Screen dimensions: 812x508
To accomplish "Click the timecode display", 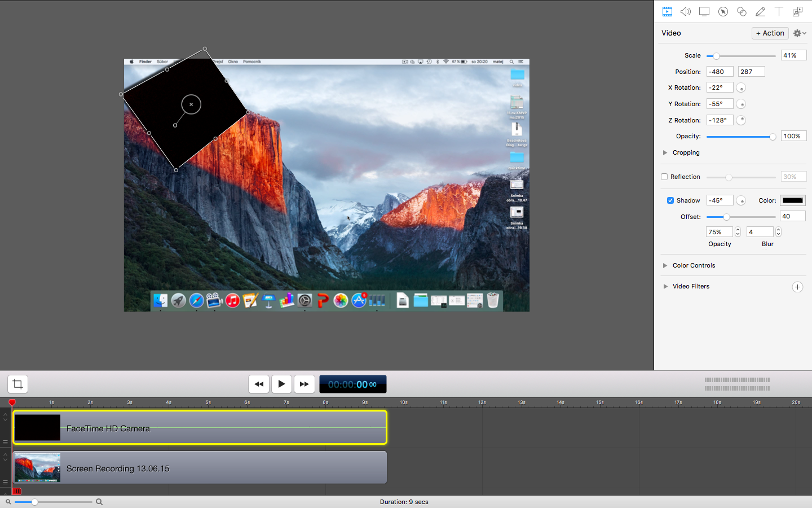I will (353, 384).
